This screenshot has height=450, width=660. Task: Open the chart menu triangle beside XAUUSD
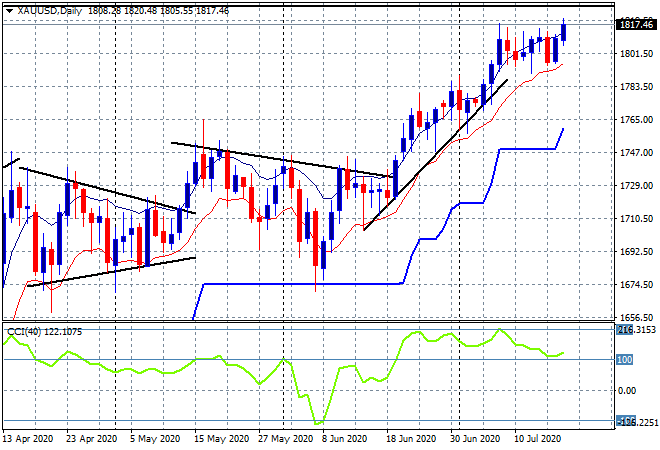tap(9, 11)
